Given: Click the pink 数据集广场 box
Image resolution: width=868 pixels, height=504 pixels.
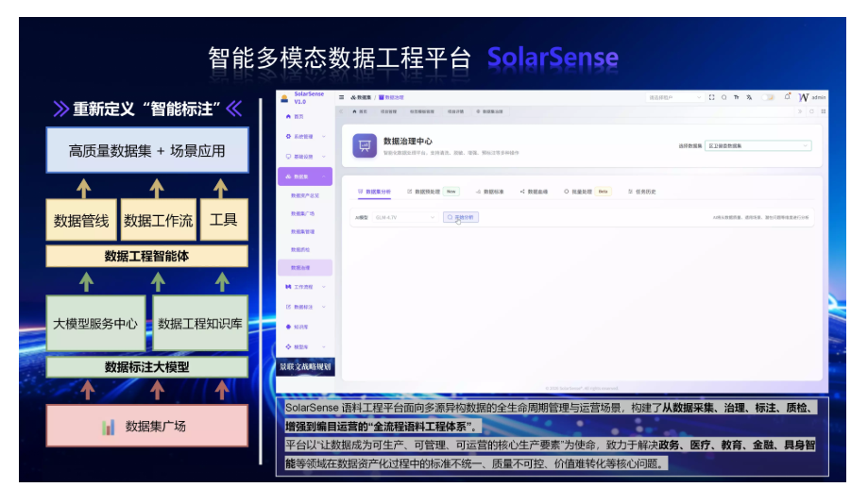Looking at the screenshot, I should coord(147,426).
